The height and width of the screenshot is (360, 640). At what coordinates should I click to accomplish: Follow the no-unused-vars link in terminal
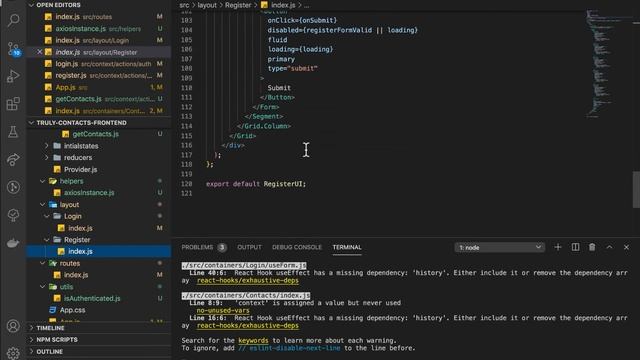(223, 310)
